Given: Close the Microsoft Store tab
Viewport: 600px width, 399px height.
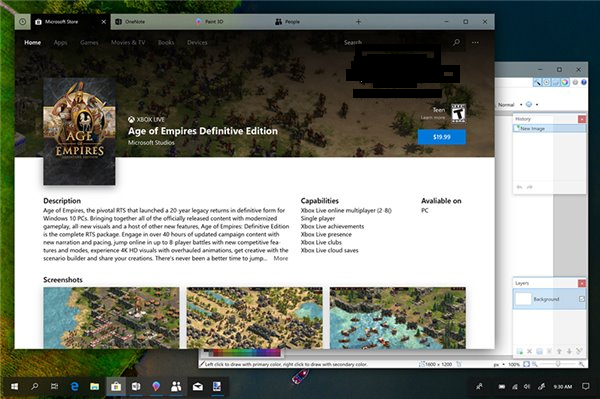Looking at the screenshot, I should pos(104,22).
